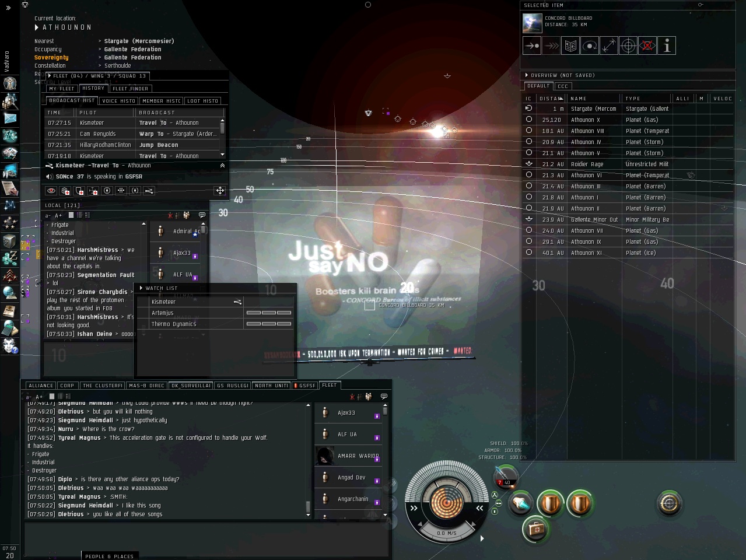Expand the Neocom with double chevron
This screenshot has height=560, width=746.
pyautogui.click(x=8, y=8)
